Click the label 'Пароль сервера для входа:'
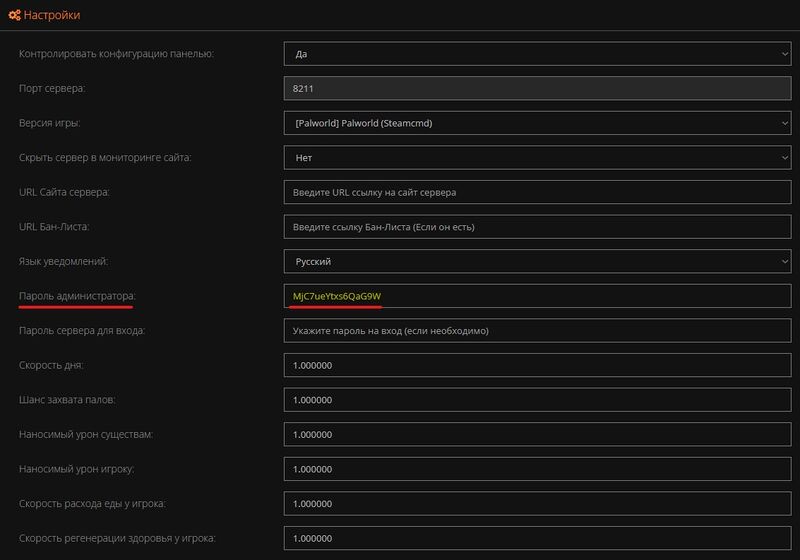This screenshot has height=560, width=800. point(82,330)
